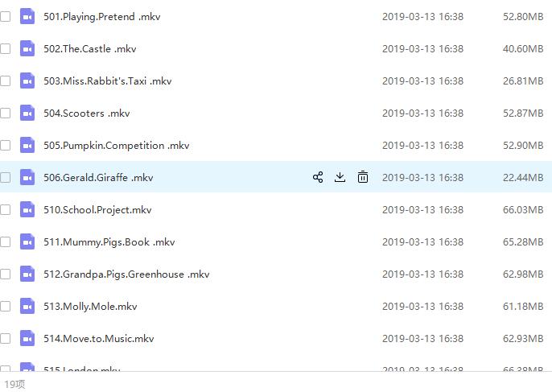Click the 52.90MB size value
The image size is (552, 392).
[x=523, y=145]
